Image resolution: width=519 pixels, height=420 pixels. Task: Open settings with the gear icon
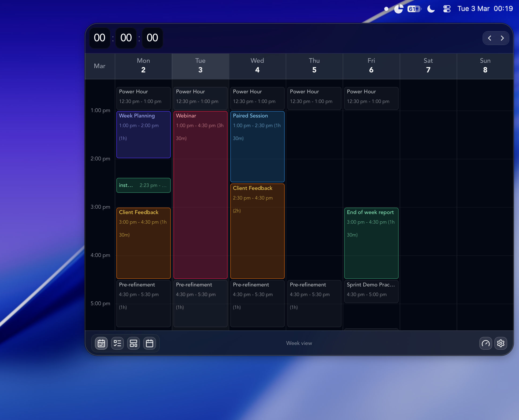[x=501, y=343]
